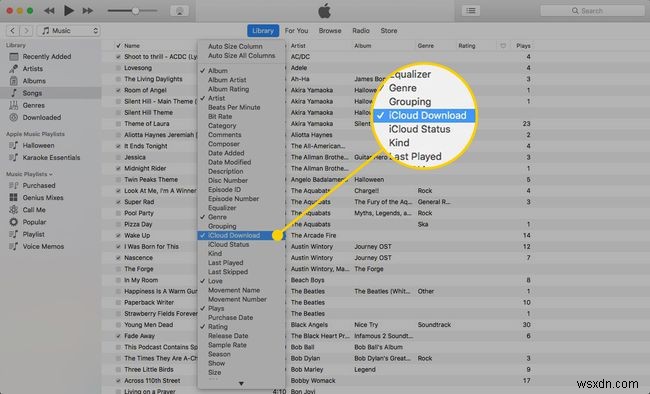Toggle the Across 110th Street checkbox
This screenshot has height=394, width=650.
(x=118, y=381)
